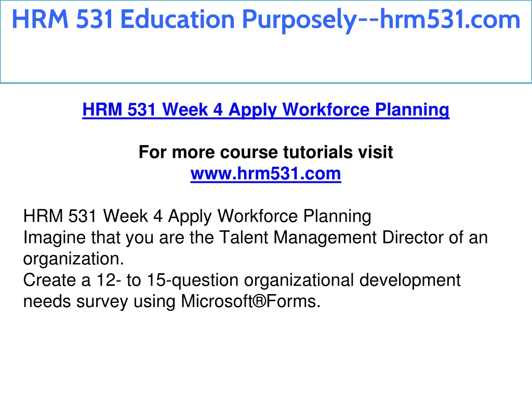The image size is (532, 399).
Task: Click the word organization. in the body
Action: pyautogui.click(x=74, y=259)
